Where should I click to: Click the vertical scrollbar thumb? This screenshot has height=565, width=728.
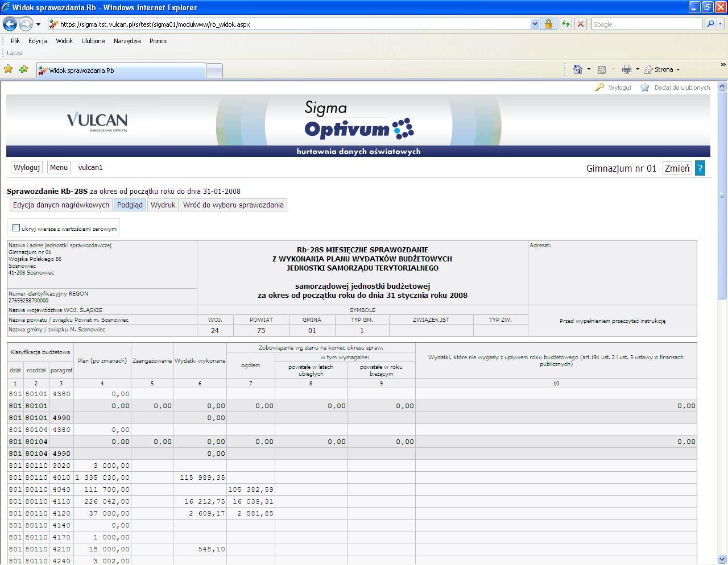pyautogui.click(x=722, y=195)
